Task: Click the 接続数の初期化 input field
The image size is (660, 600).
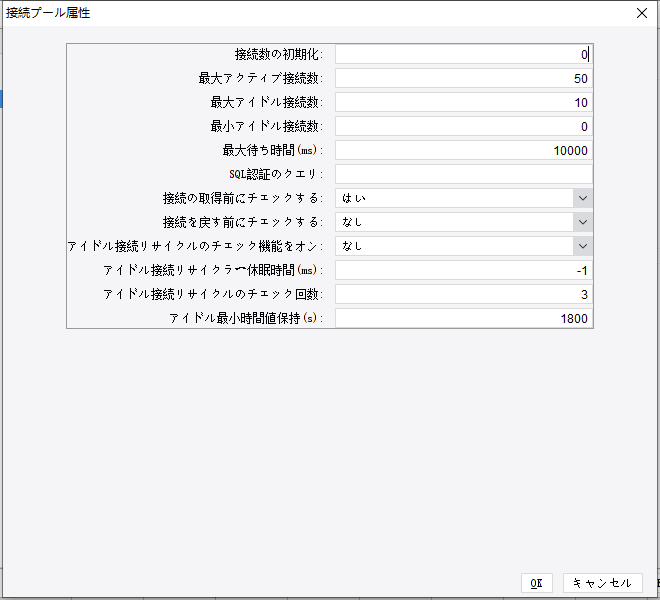Action: (464, 54)
